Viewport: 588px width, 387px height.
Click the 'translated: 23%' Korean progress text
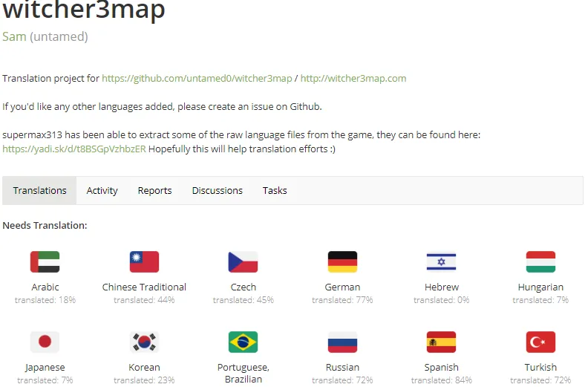[x=144, y=380]
